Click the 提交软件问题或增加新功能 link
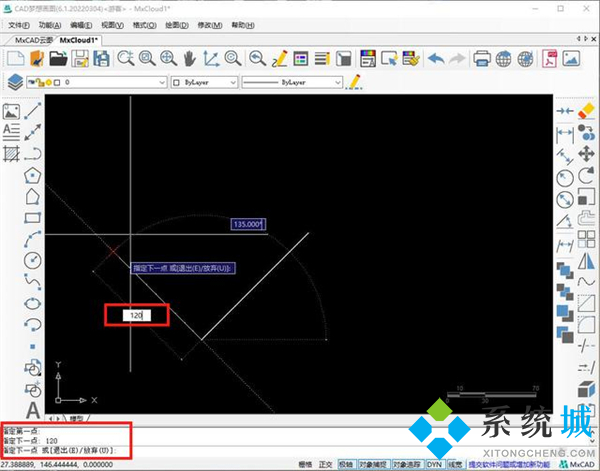This screenshot has height=471, width=600. coord(510,464)
